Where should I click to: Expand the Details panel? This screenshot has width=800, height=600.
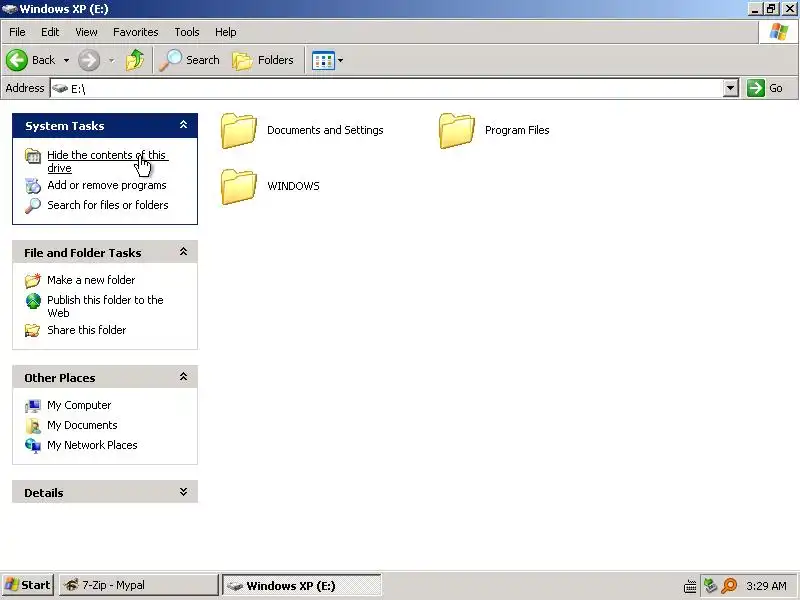coord(183,492)
